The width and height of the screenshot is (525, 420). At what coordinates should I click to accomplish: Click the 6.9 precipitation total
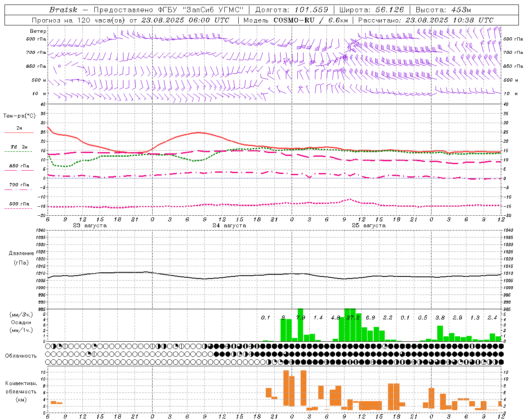pyautogui.click(x=370, y=318)
